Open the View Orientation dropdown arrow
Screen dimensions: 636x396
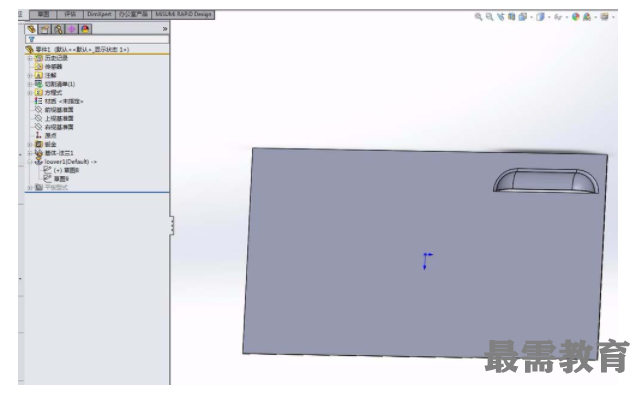(x=531, y=17)
